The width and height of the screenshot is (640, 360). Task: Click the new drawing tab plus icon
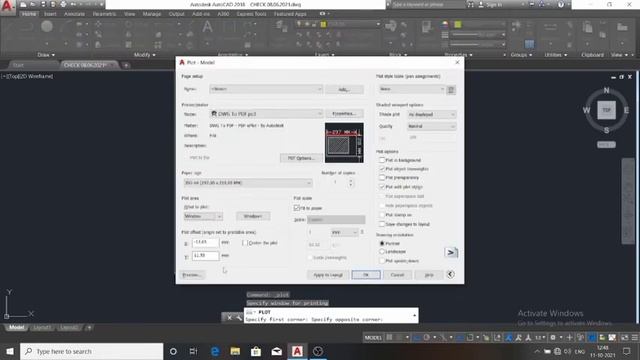pyautogui.click(x=126, y=65)
